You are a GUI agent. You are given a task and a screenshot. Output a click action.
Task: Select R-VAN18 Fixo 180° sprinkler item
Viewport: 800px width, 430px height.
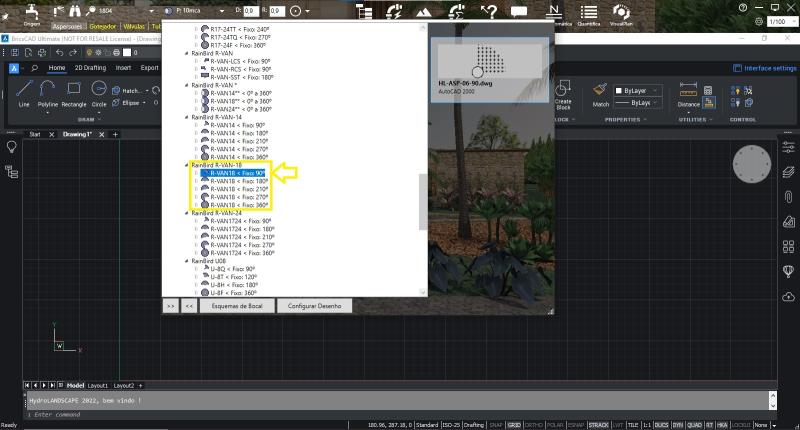(x=241, y=181)
